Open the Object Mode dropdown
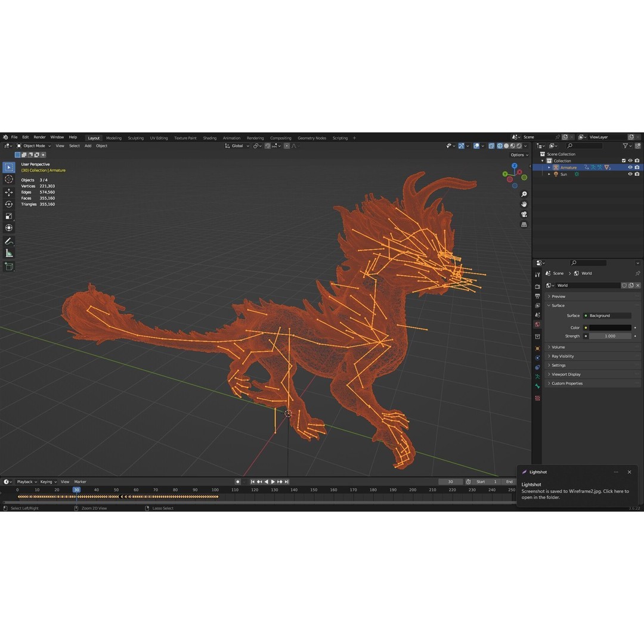Viewport: 644px width, 644px height. pos(33,146)
